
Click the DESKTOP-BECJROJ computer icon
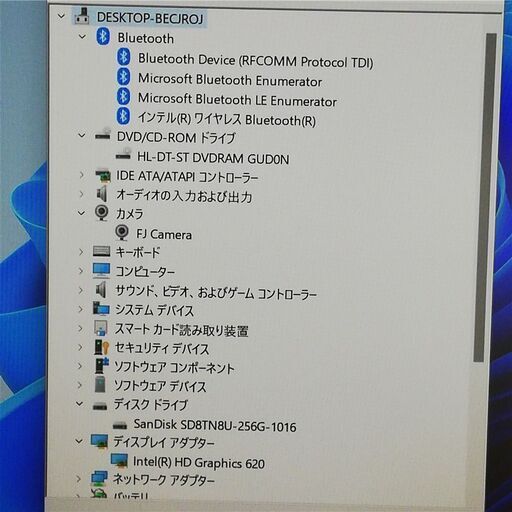82,16
